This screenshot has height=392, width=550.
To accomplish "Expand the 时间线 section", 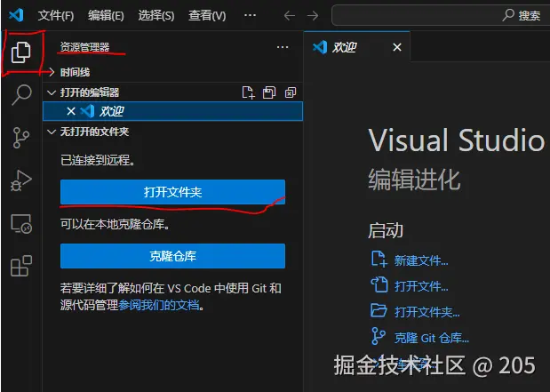I will click(52, 72).
